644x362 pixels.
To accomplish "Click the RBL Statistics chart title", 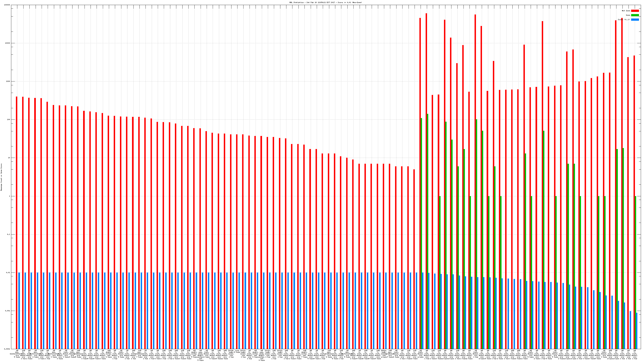I will [325, 2].
